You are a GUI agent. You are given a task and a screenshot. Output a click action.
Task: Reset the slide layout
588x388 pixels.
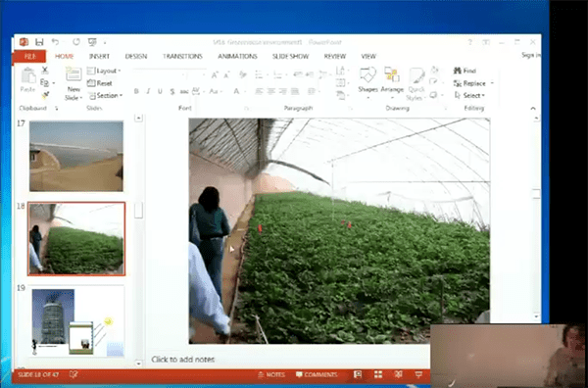tap(100, 83)
